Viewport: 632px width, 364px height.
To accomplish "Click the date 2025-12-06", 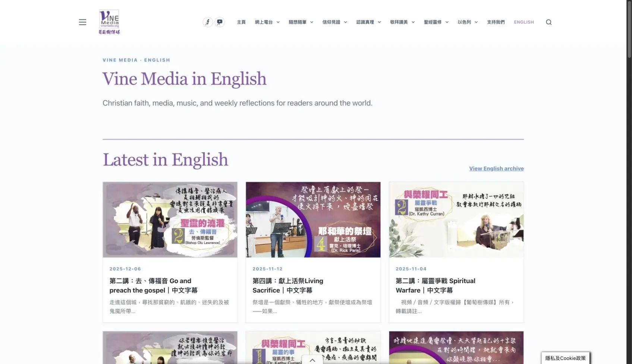I will [125, 269].
